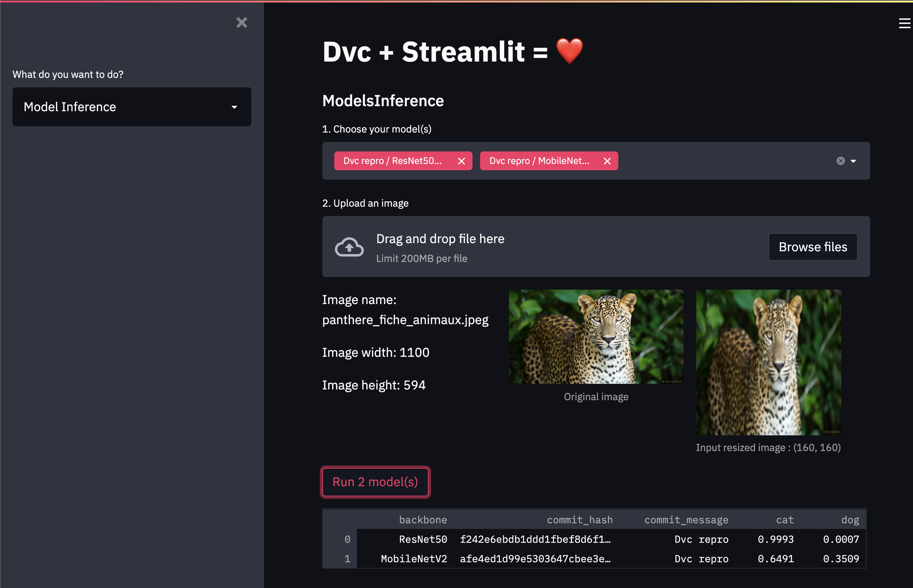
Task: Click the ModelsInference section header
Action: [x=383, y=101]
